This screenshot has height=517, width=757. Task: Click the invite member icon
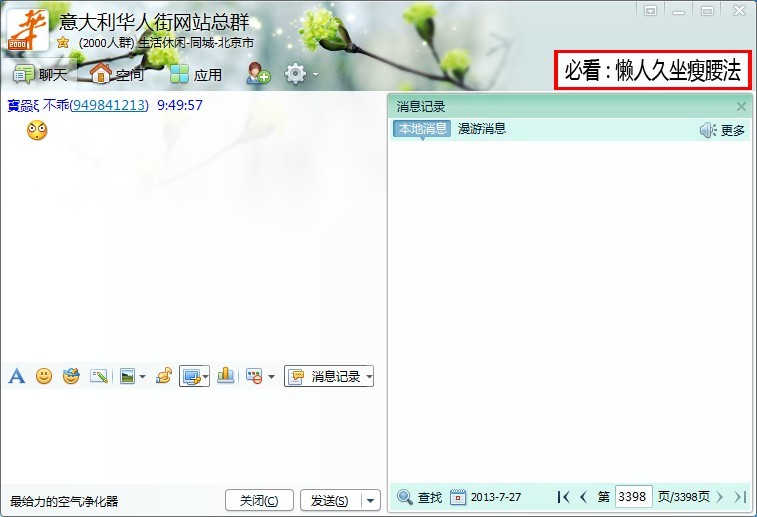[258, 73]
